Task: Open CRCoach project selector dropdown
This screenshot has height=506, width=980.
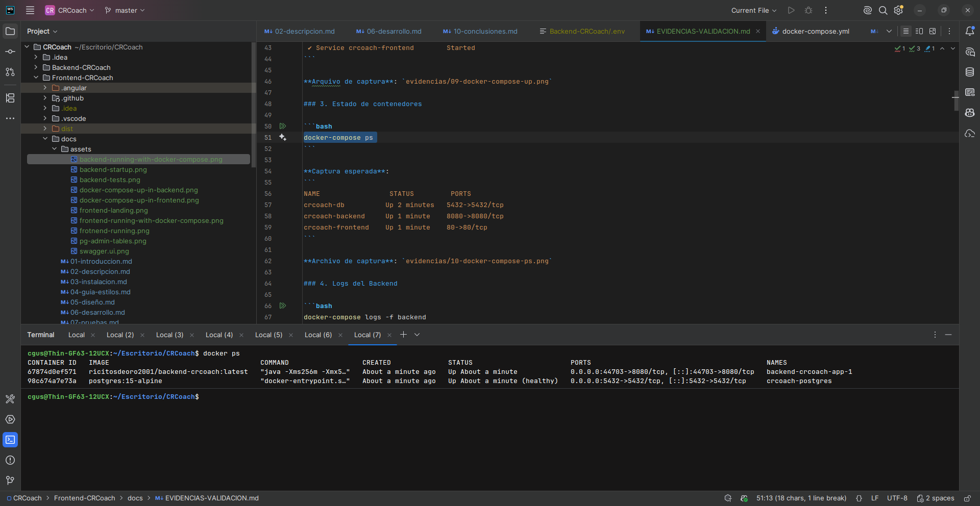Action: coord(70,10)
